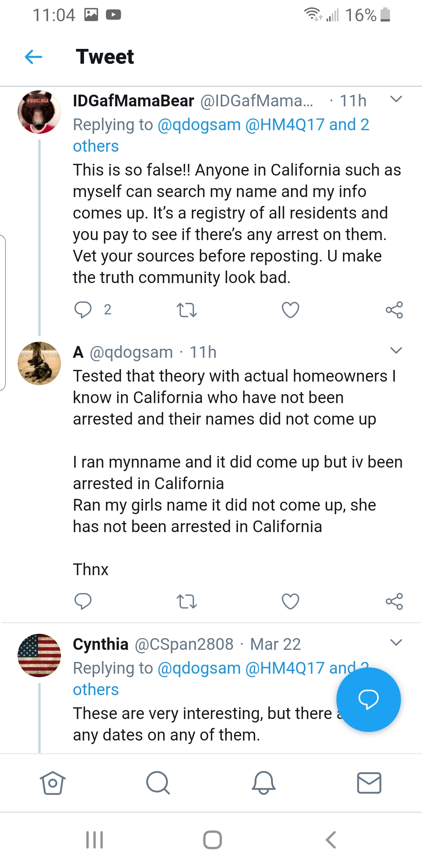Open the Notifications bell tab
The width and height of the screenshot is (422, 868).
[x=264, y=783]
